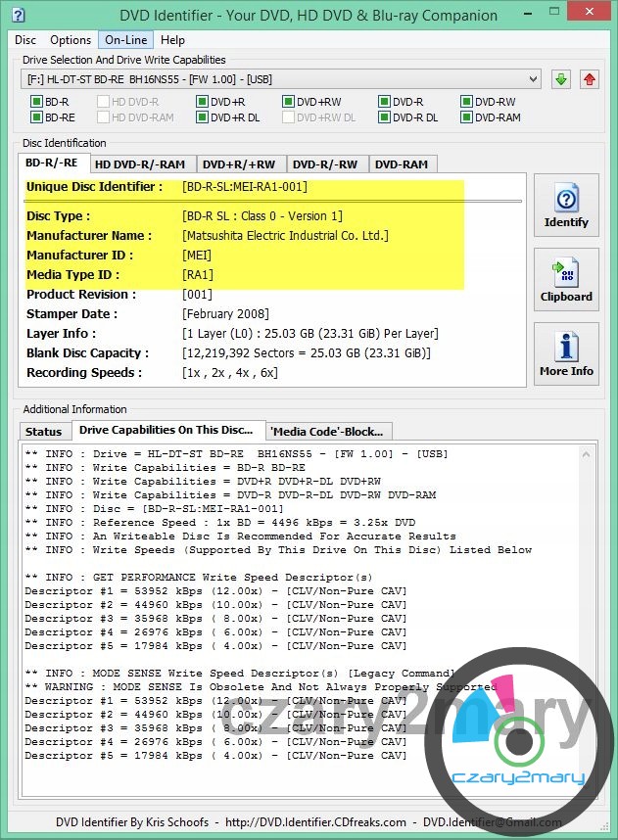The width and height of the screenshot is (618, 840).
Task: Toggle the DVD-RAM capability checkbox
Action: (x=466, y=117)
